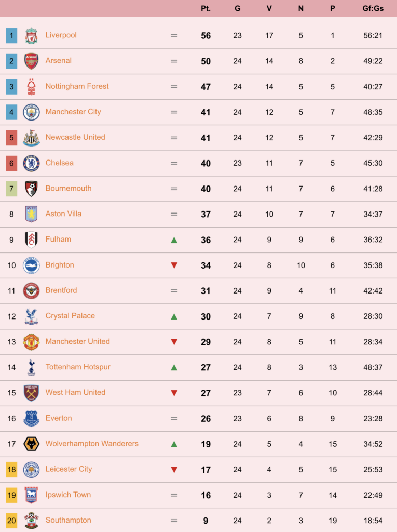Click the blue position 1 badge
This screenshot has height=532, width=397.
pos(11,36)
